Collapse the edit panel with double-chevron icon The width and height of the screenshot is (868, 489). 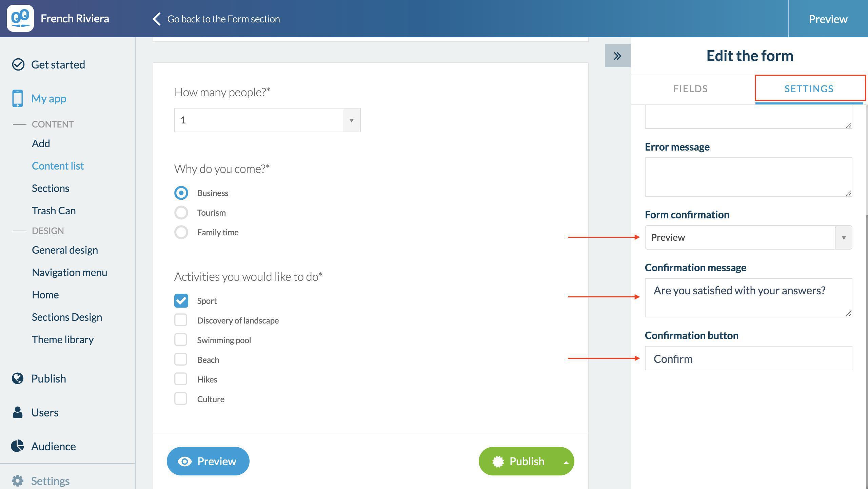click(617, 56)
